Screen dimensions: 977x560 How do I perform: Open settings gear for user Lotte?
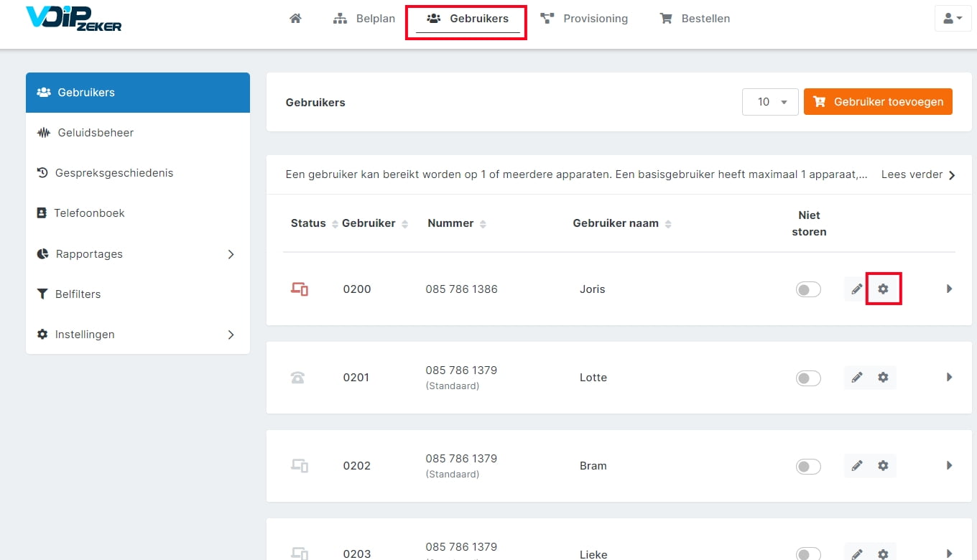pyautogui.click(x=883, y=378)
